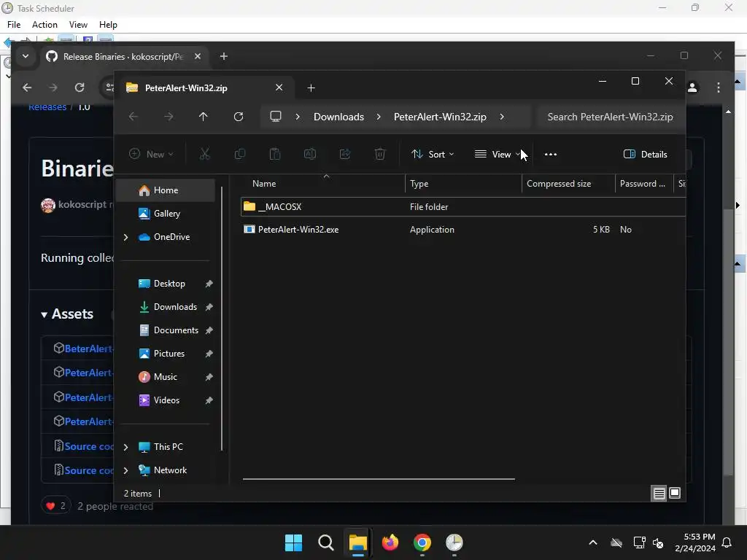Click the heart reaction button with count 2
747x560 pixels.
tap(55, 506)
